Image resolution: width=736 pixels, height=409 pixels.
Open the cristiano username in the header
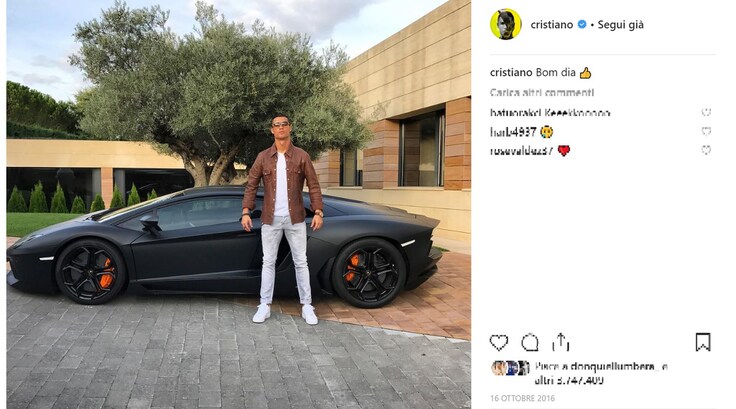[552, 24]
